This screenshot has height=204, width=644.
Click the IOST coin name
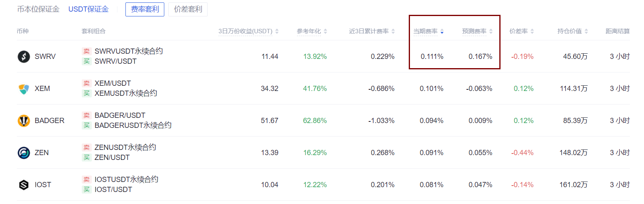(43, 185)
